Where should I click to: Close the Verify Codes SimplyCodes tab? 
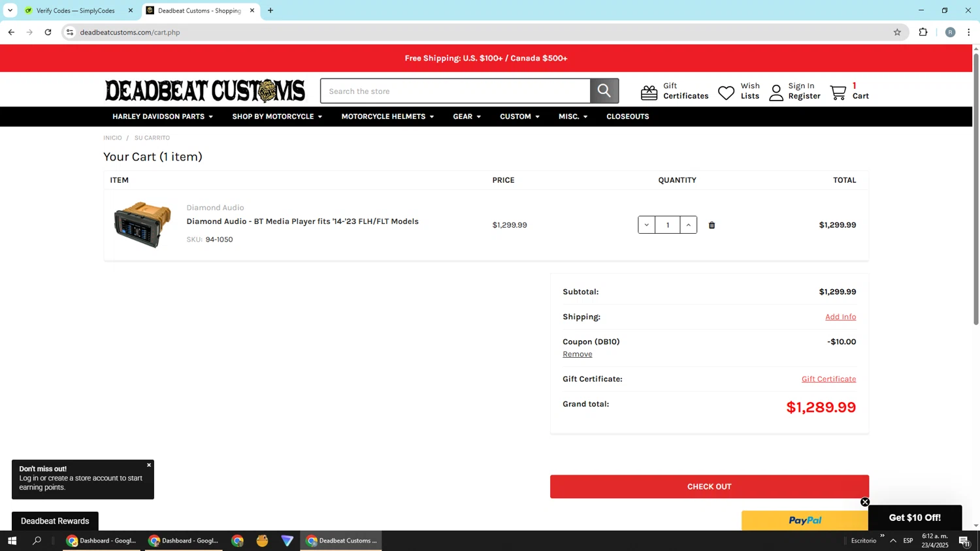[x=131, y=10]
